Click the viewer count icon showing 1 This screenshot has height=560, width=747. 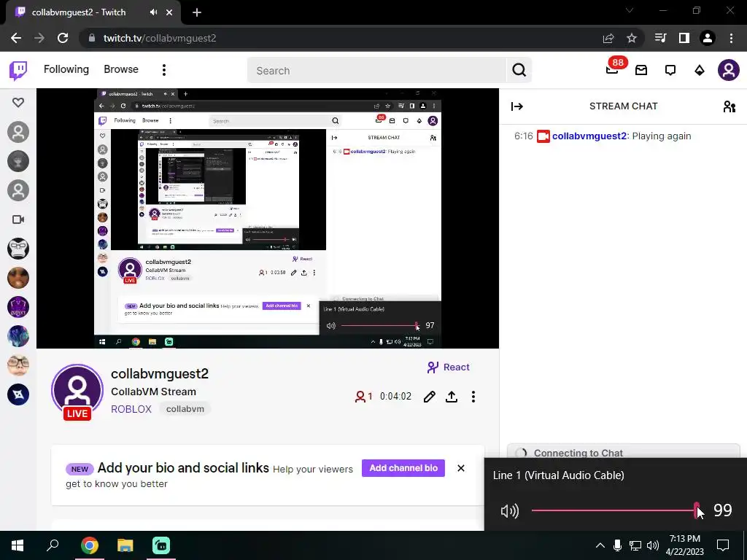coord(363,396)
